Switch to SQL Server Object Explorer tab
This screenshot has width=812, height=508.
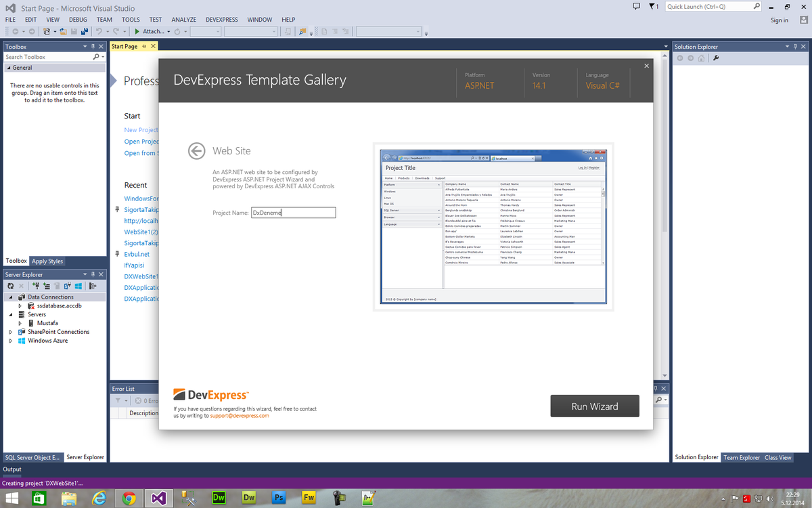[x=32, y=457]
